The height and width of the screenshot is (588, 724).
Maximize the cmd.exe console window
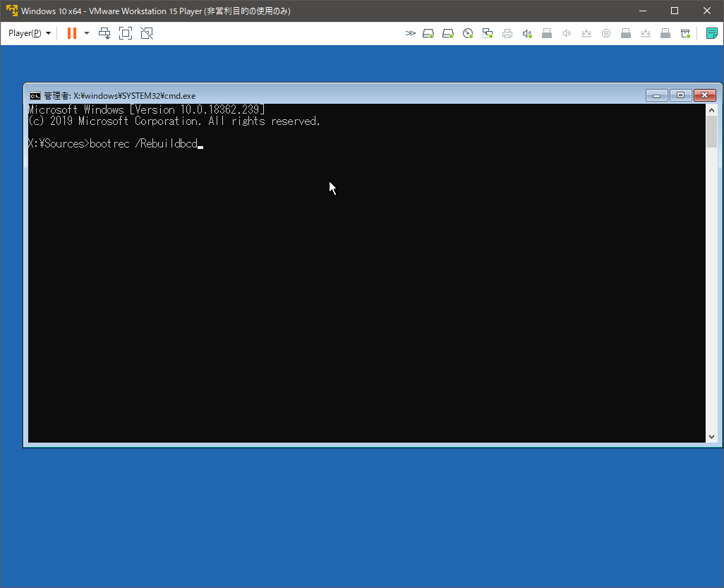click(680, 95)
